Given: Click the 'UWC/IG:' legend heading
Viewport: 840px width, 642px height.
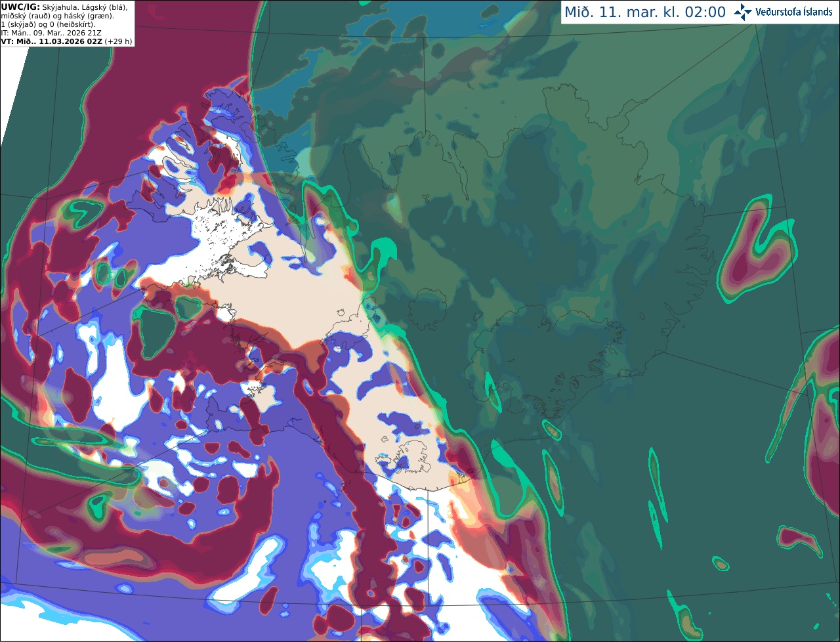Looking at the screenshot, I should click(20, 7).
